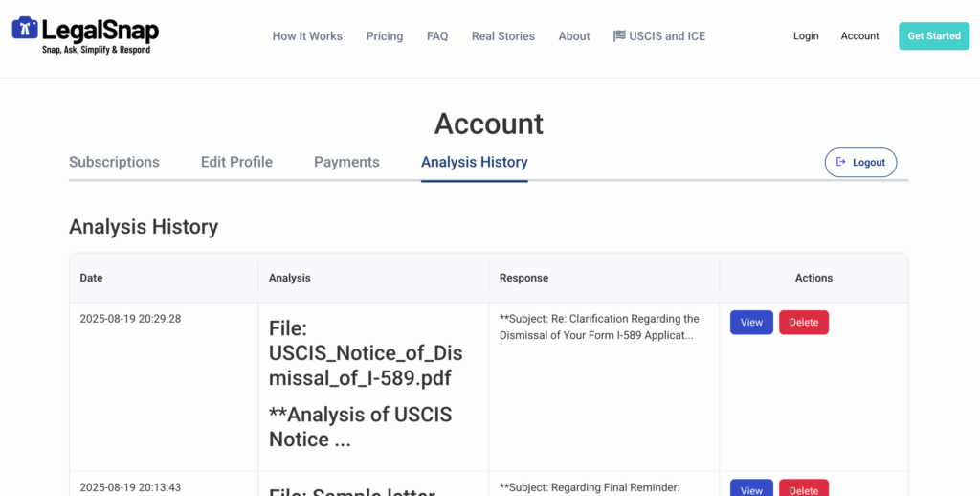Screen dimensions: 980x496
Task: Click the "**Analysis of USCIS Notice ..." text
Action: click(360, 426)
